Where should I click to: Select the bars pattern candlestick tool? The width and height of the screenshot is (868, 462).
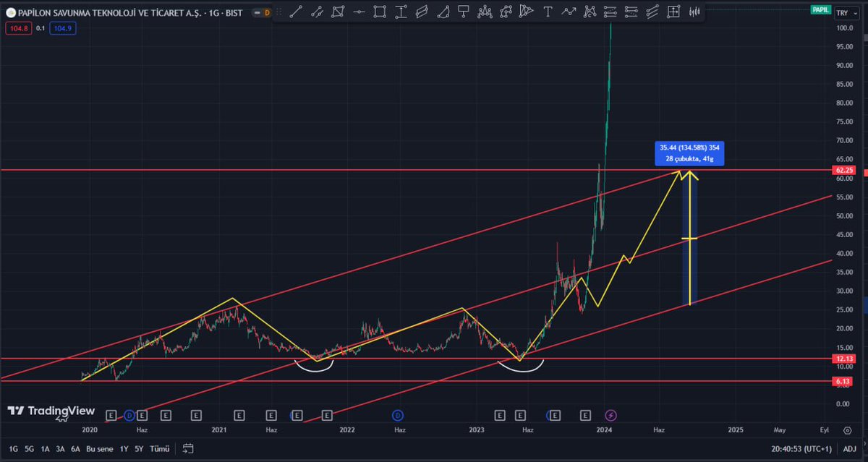tap(694, 12)
